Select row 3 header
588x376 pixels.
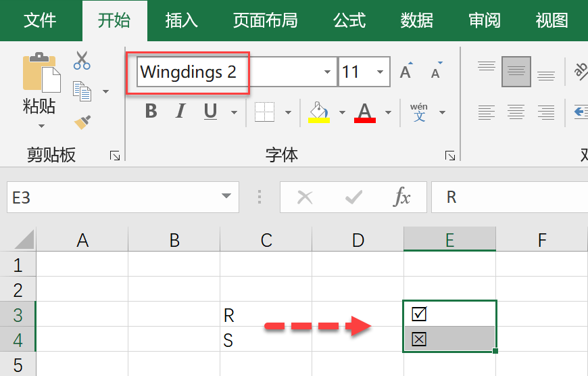pos(18,314)
